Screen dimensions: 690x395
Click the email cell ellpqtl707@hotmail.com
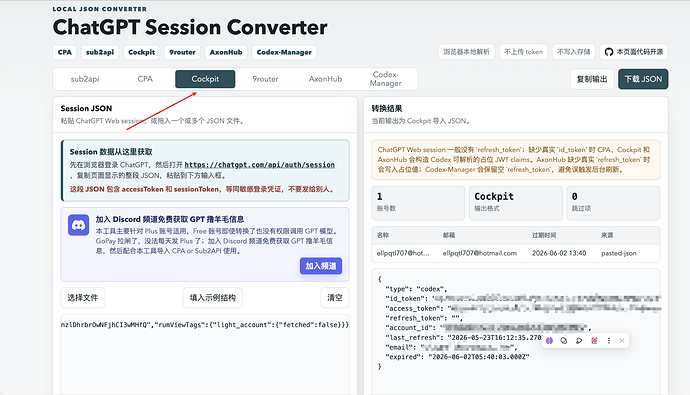tap(480, 253)
